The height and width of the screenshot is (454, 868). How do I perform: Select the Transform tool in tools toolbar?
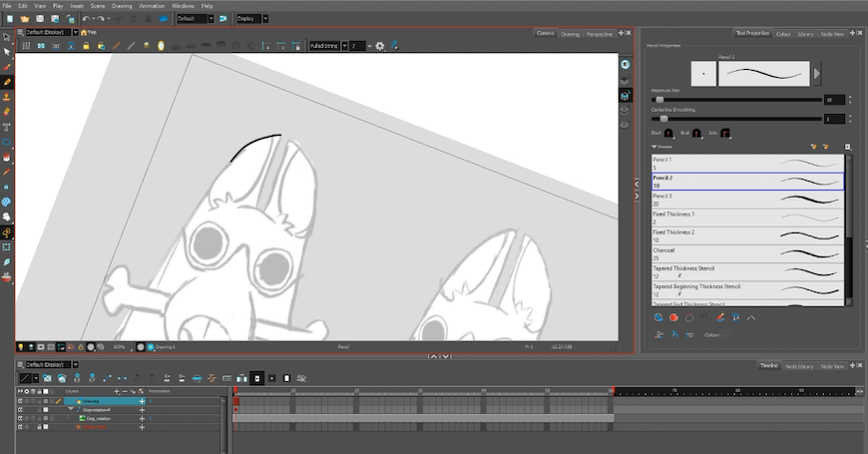[x=7, y=37]
